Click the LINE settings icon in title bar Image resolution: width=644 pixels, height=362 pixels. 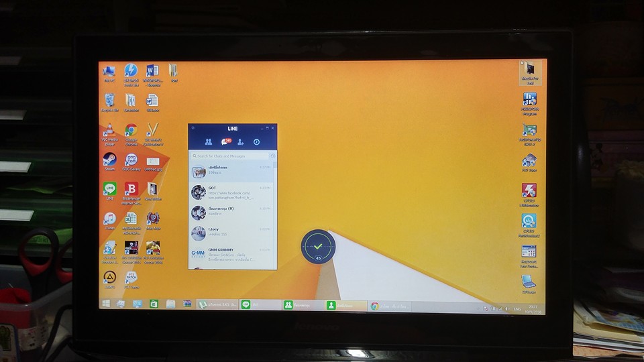pyautogui.click(x=193, y=128)
